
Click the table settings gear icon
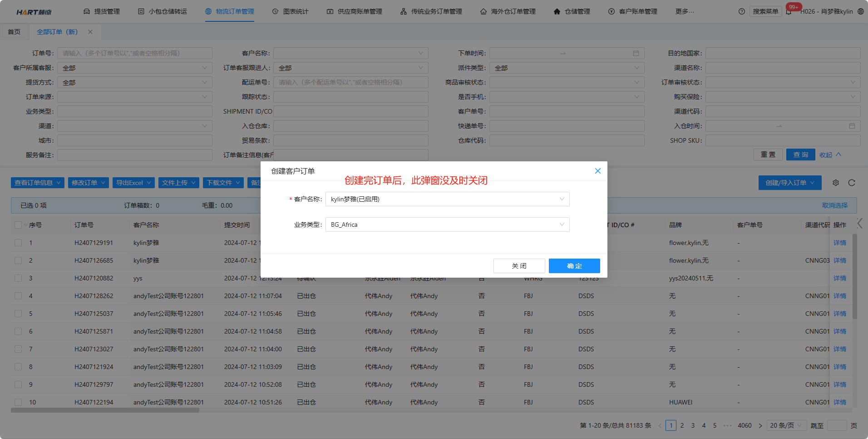point(836,183)
